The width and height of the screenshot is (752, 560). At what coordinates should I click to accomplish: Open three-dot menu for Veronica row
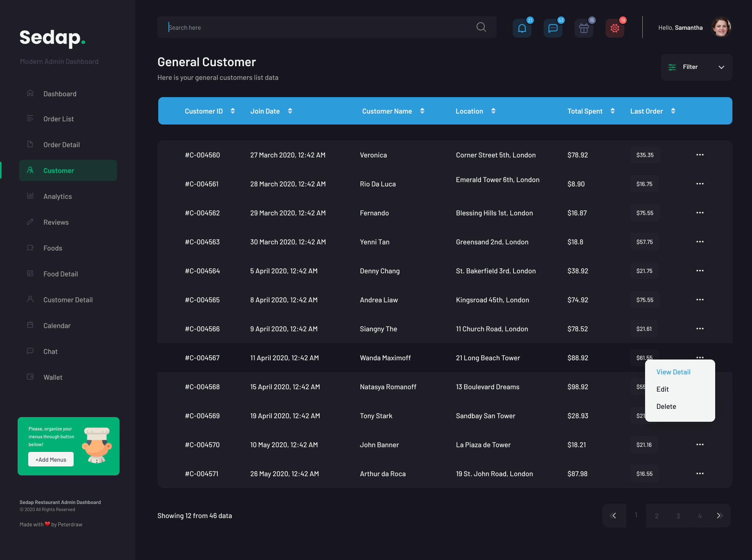tap(700, 155)
